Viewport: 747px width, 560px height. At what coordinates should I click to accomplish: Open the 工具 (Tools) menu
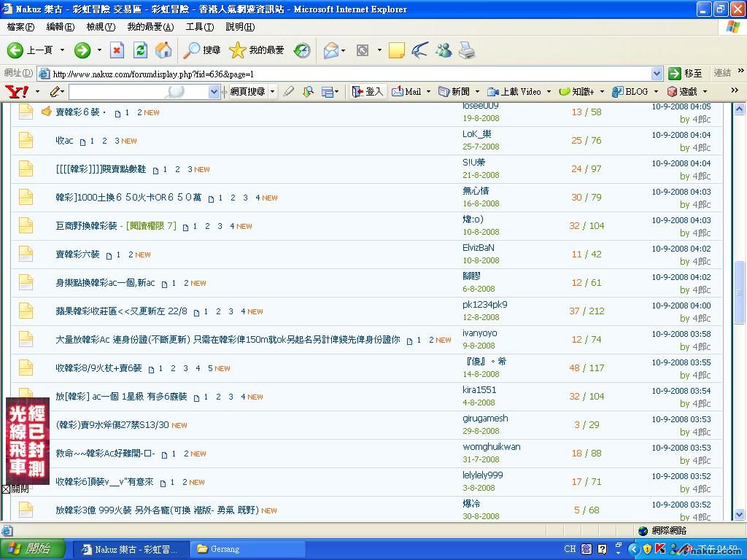[x=199, y=27]
